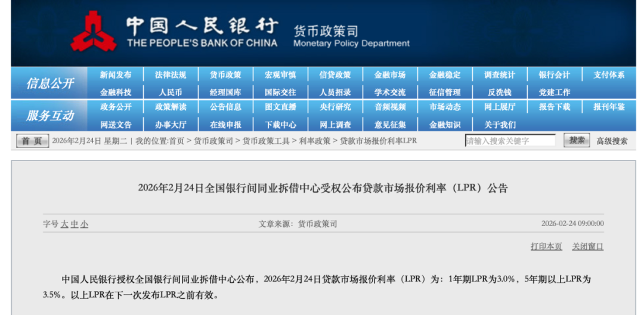644x315 pixels.
Task: Open 金融科技 navigation link
Action: click(x=116, y=92)
